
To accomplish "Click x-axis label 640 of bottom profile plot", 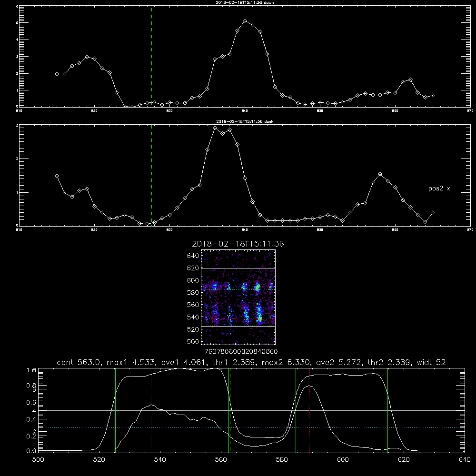I will tap(465, 460).
